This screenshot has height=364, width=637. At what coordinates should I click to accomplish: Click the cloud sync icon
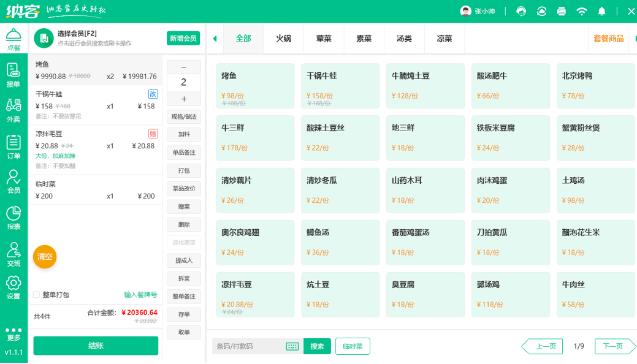pos(541,11)
